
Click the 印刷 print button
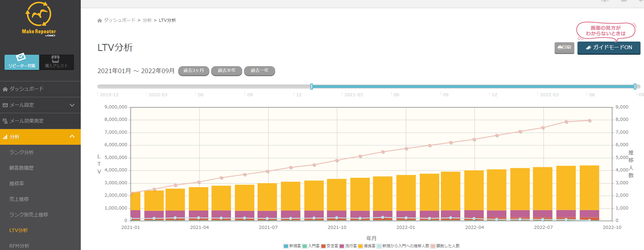point(564,47)
